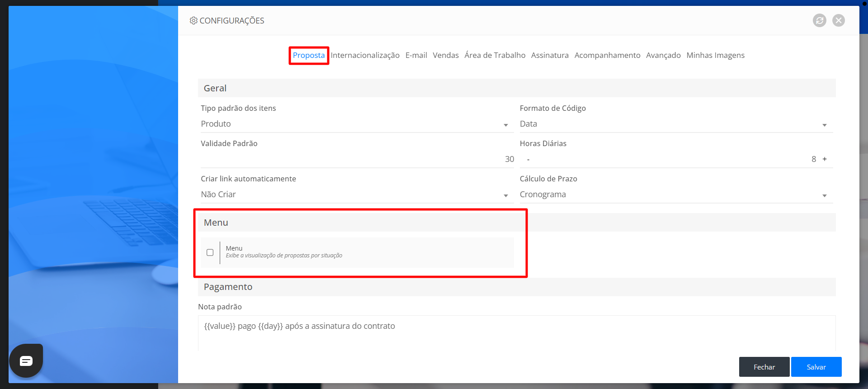Click the Nota padrão text area
Screen dimensions: 868x389
(x=517, y=333)
